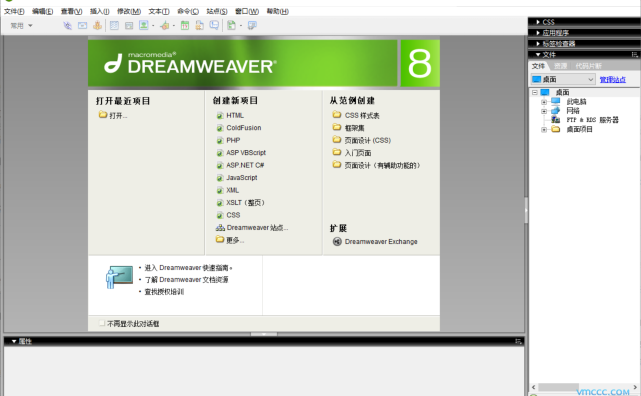Open the Images icon dropdown arrow
Image resolution: width=641 pixels, height=396 pixels.
pos(153,26)
